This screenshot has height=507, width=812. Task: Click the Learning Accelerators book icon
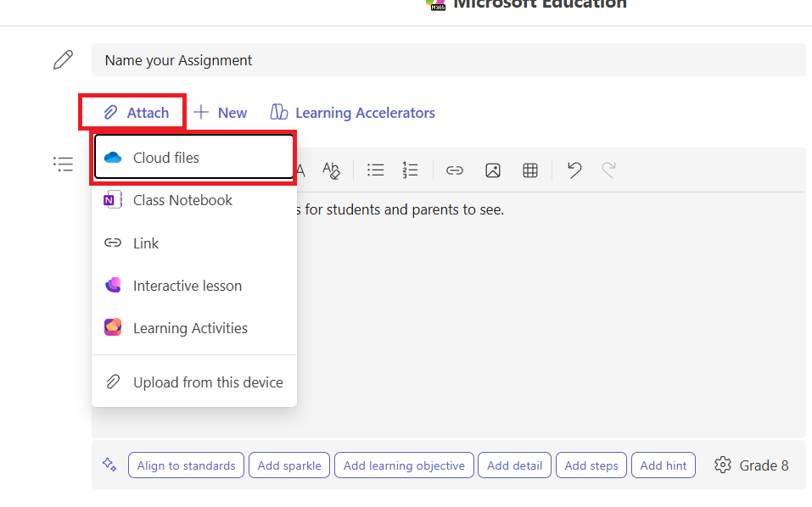tap(279, 112)
